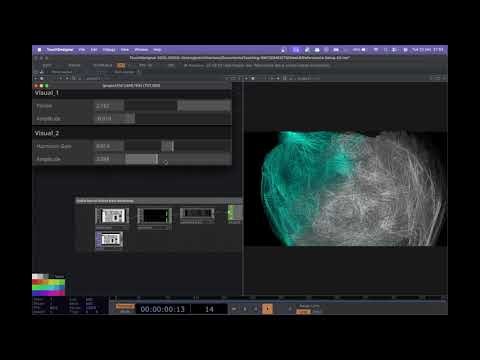Click the clock in the macOS menu bar

click(428, 50)
